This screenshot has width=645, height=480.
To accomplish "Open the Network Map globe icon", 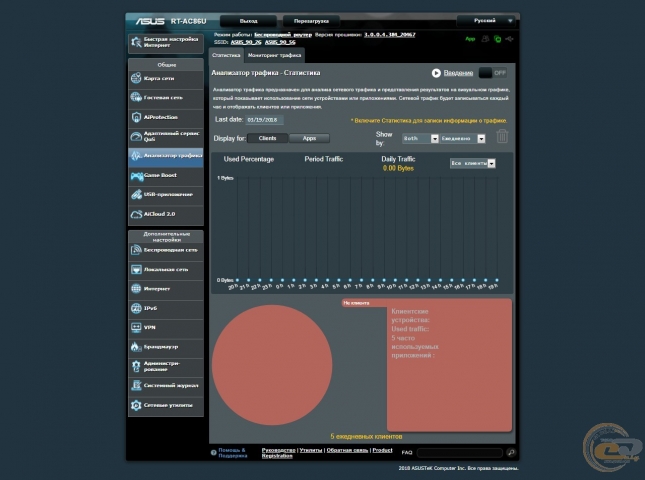I will (136, 78).
